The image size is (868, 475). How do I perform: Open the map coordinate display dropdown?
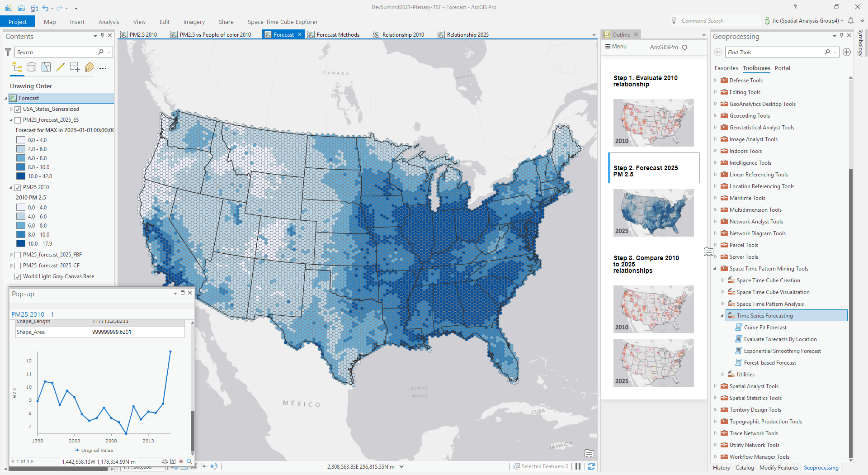pyautogui.click(x=401, y=466)
